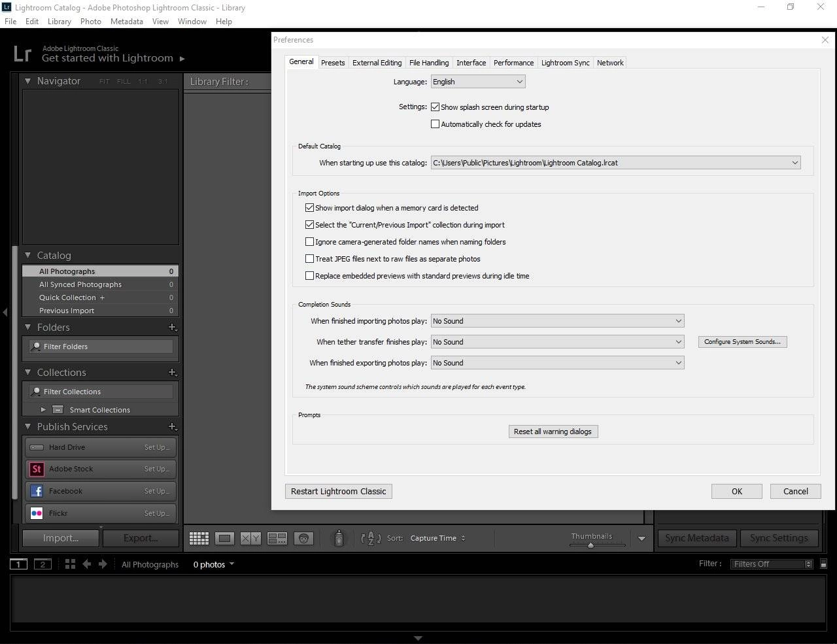The width and height of the screenshot is (837, 644).
Task: Toggle the filter lock switch in filmstrip
Action: pyautogui.click(x=823, y=564)
